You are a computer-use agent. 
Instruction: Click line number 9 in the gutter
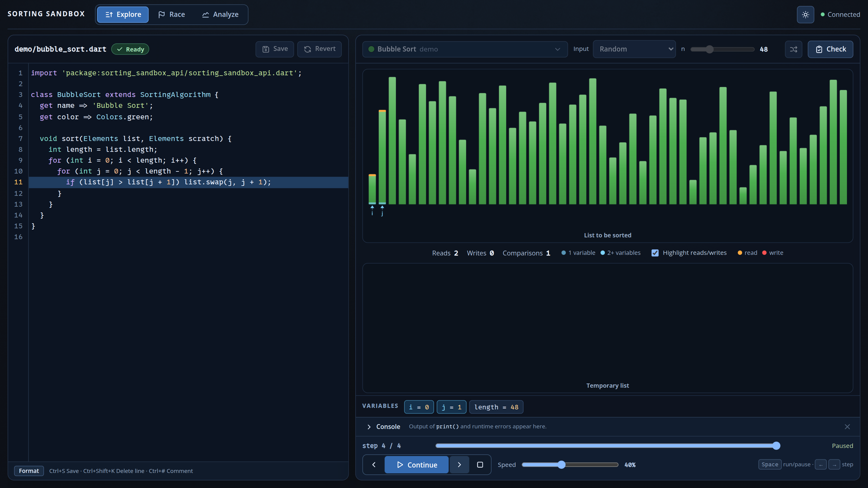[x=20, y=160]
